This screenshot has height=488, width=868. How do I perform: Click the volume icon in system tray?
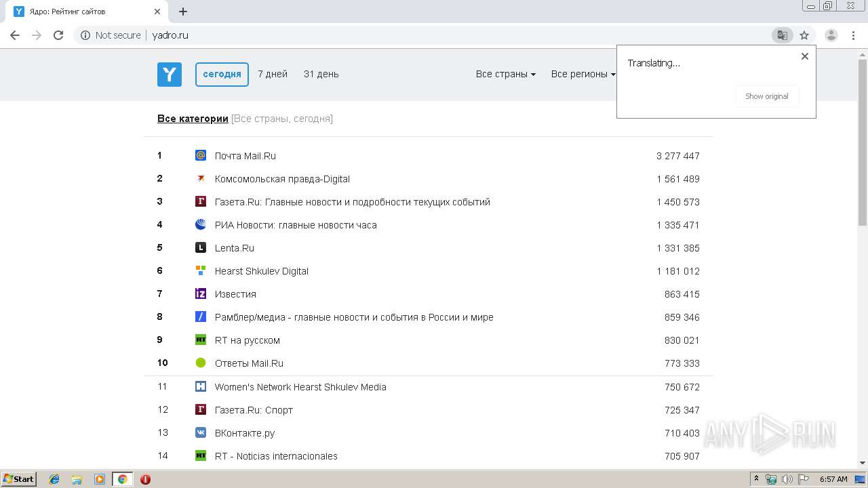pos(787,479)
